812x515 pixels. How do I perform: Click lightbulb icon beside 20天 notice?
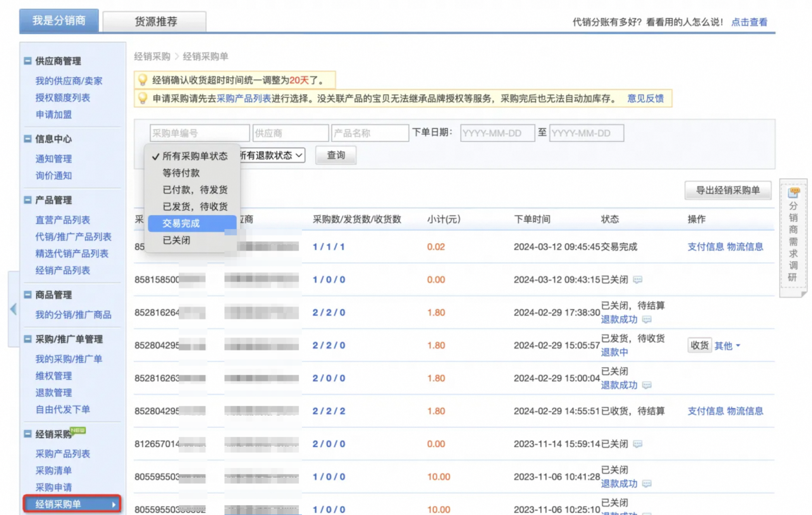tap(143, 80)
